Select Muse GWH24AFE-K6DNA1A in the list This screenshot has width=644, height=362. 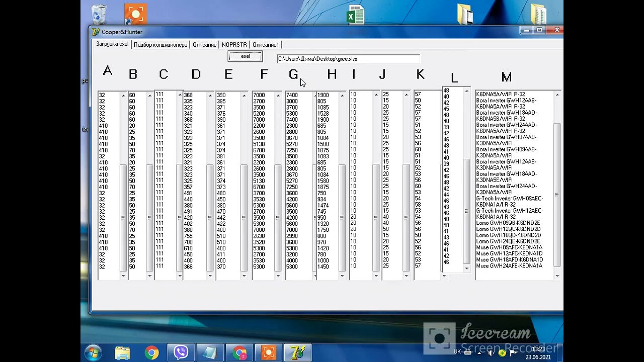pos(509,266)
